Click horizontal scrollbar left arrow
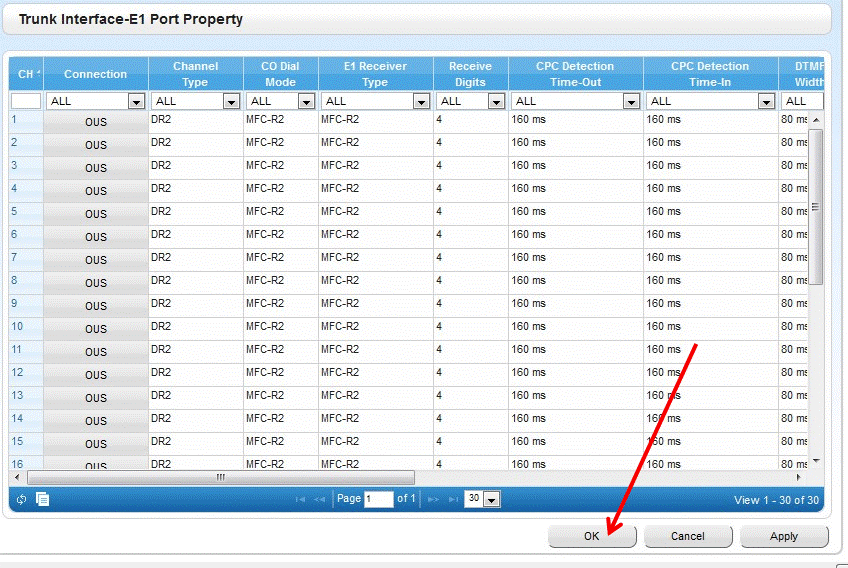The width and height of the screenshot is (848, 568). [x=18, y=478]
